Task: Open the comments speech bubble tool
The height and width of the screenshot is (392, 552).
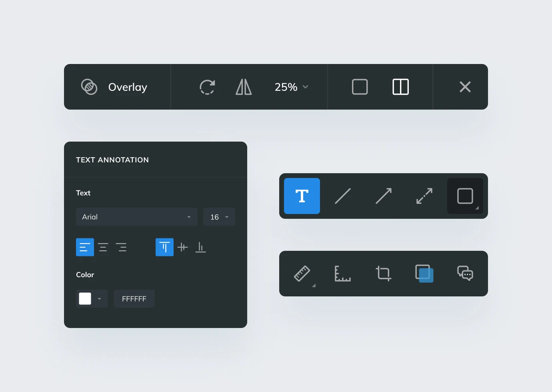Action: [465, 274]
